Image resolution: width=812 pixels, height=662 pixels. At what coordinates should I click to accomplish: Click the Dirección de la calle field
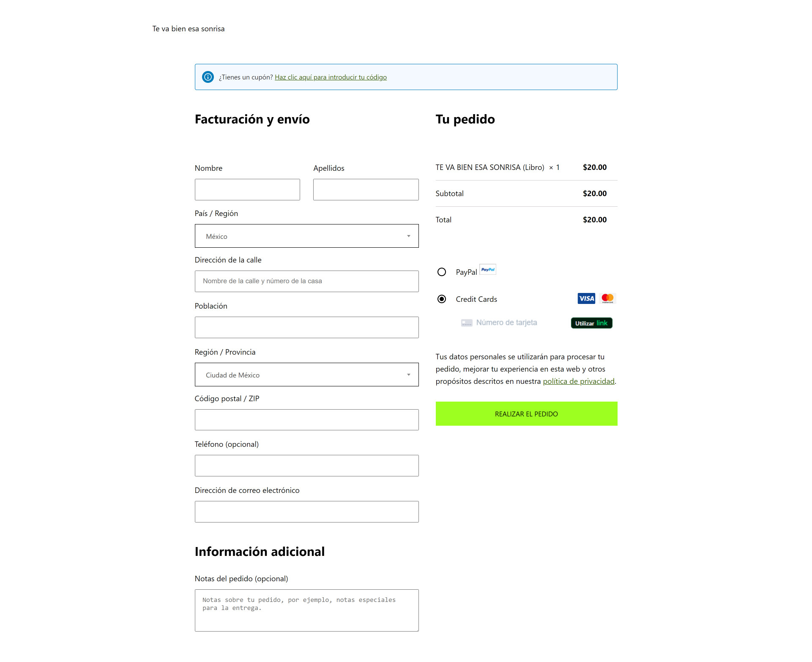coord(306,281)
